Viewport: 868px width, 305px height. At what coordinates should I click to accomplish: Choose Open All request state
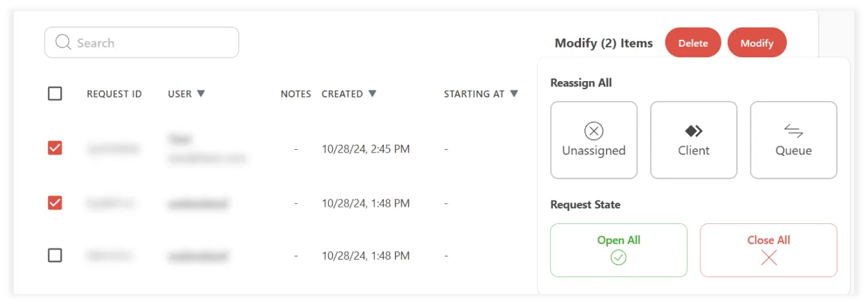coord(619,249)
